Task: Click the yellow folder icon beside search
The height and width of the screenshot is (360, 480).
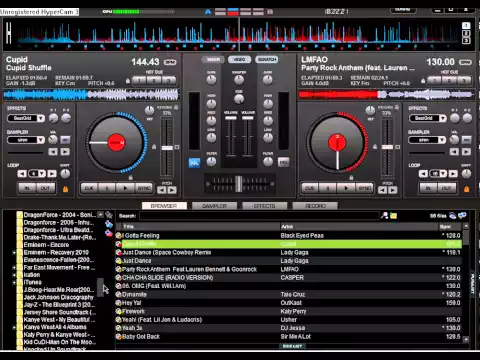Action: [394, 216]
